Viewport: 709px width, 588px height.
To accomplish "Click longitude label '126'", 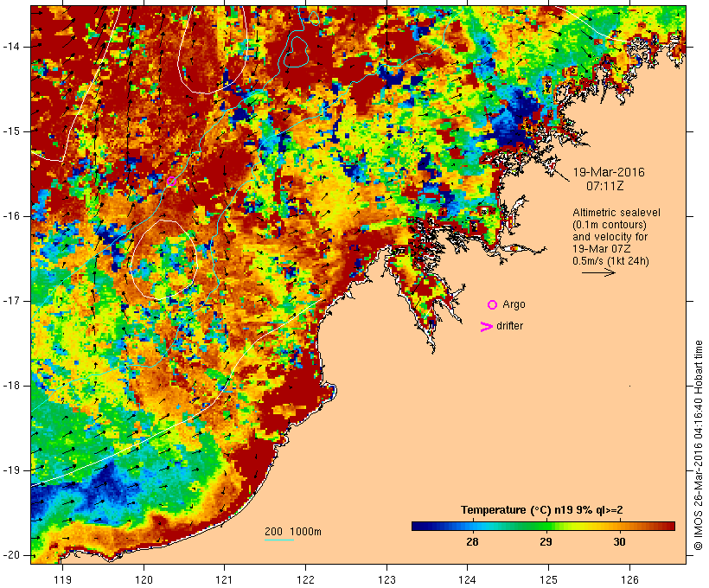I will click(x=629, y=580).
